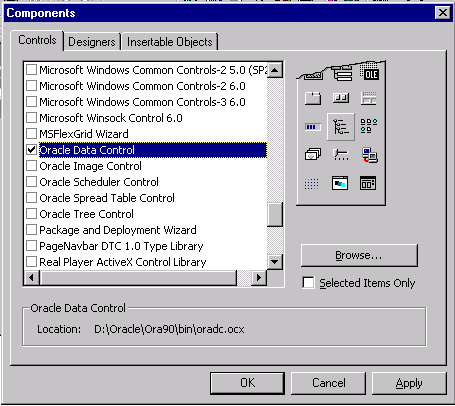Tick Microsoft Winsock Control 6.0 checkbox
The width and height of the screenshot is (455, 406).
pos(31,118)
